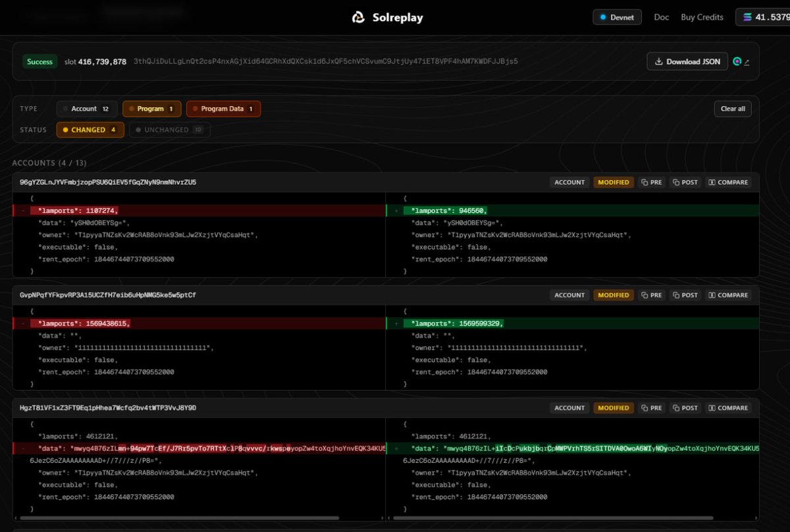Toggle the Program Data filter chip

pos(223,109)
